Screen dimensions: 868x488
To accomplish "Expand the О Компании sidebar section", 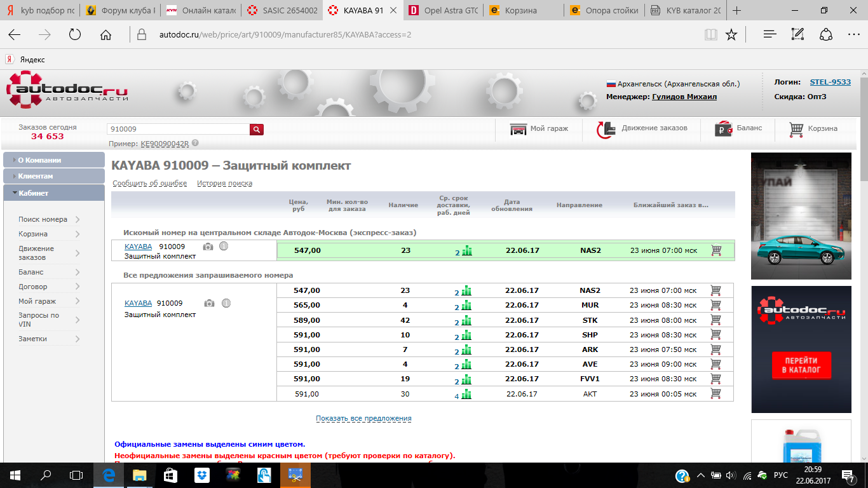I will point(54,160).
